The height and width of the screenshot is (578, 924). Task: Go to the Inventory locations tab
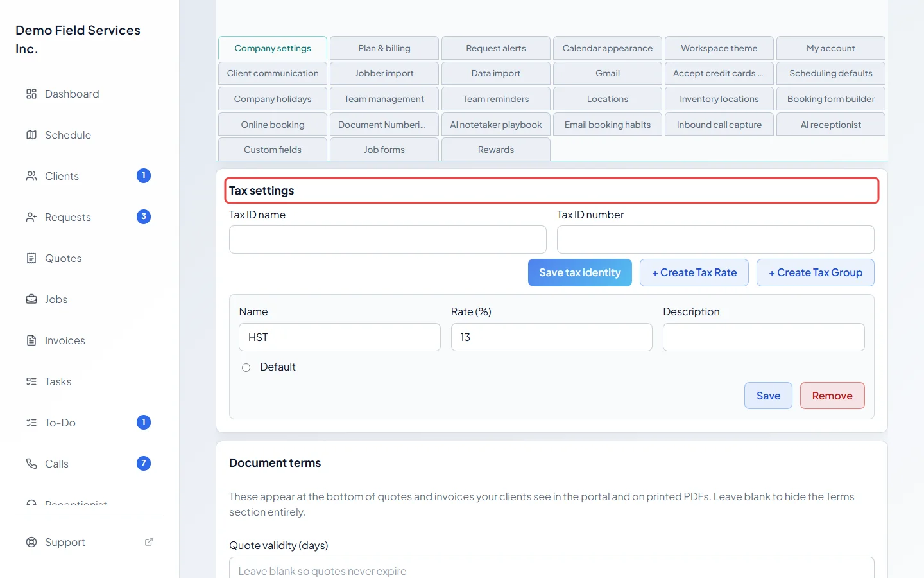tap(719, 99)
